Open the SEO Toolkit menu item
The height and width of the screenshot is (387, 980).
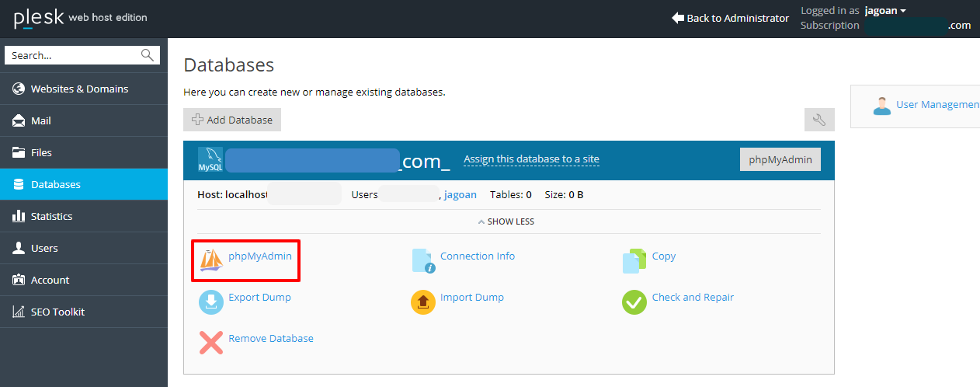84,312
